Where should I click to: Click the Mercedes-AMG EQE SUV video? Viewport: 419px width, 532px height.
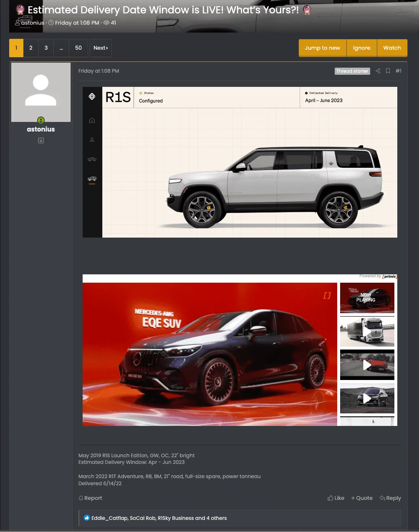(209, 354)
